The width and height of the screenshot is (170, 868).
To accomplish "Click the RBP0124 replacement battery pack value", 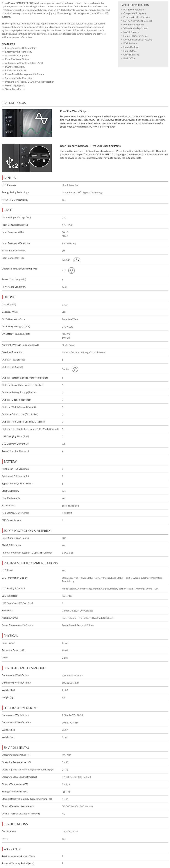I will [x=67, y=513].
